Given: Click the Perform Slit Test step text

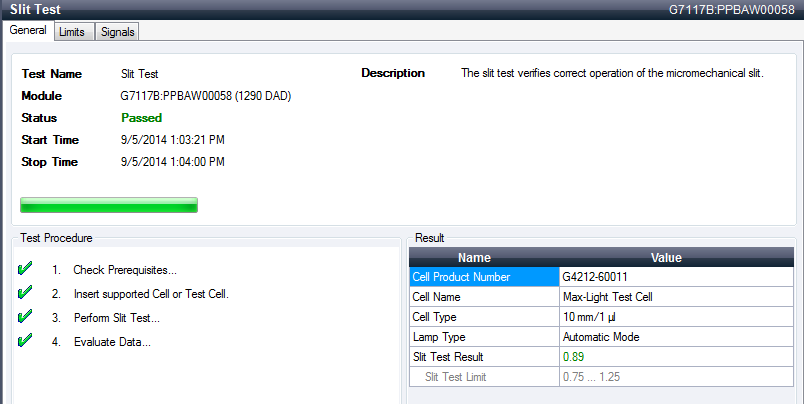Looking at the screenshot, I should click(x=116, y=318).
